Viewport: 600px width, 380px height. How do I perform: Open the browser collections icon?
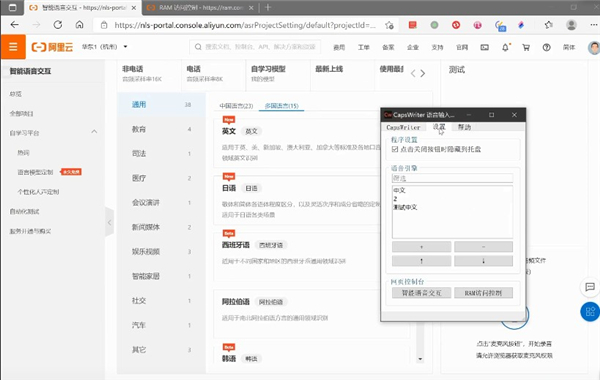click(x=549, y=25)
